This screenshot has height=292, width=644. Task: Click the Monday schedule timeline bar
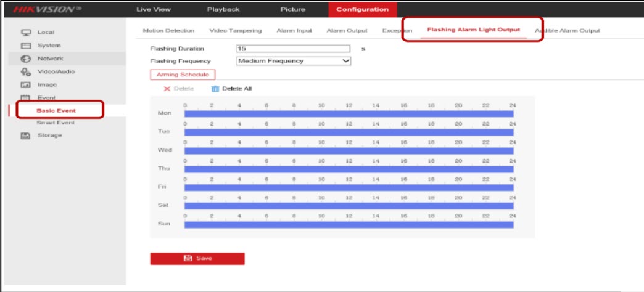[349, 114]
